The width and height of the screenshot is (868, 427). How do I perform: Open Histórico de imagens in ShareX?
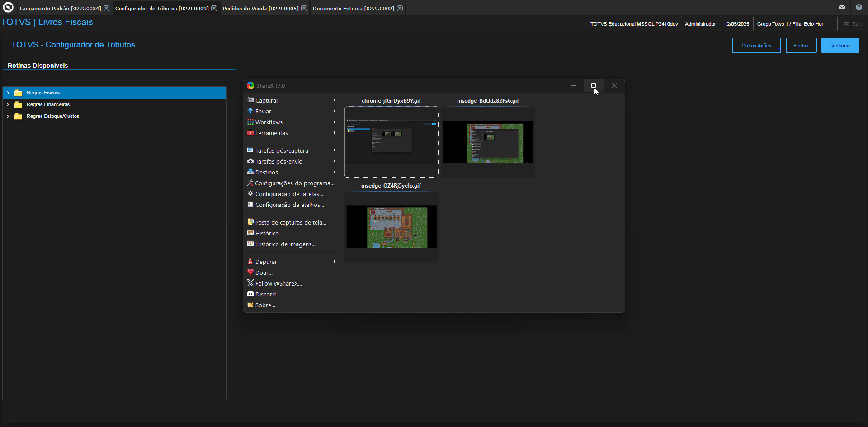click(292, 244)
